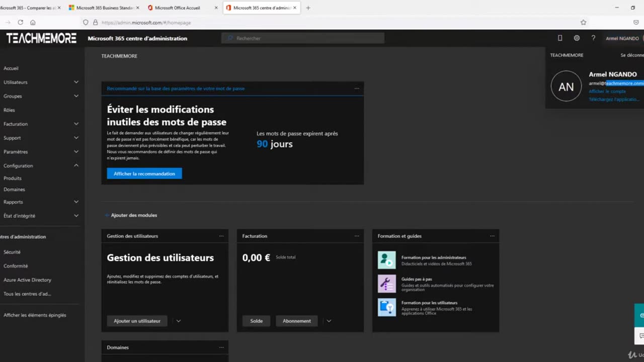Open dropdown beside Ajouter un utilisateur
Image resolution: width=644 pixels, height=362 pixels.
178,321
